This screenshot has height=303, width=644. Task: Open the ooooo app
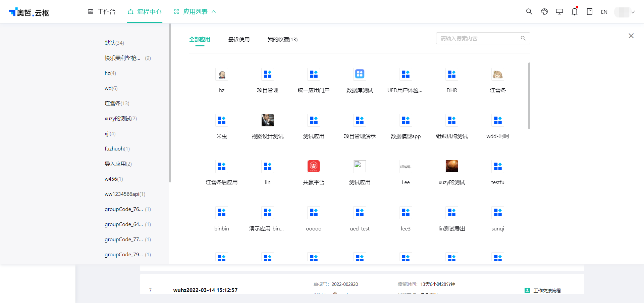click(314, 213)
